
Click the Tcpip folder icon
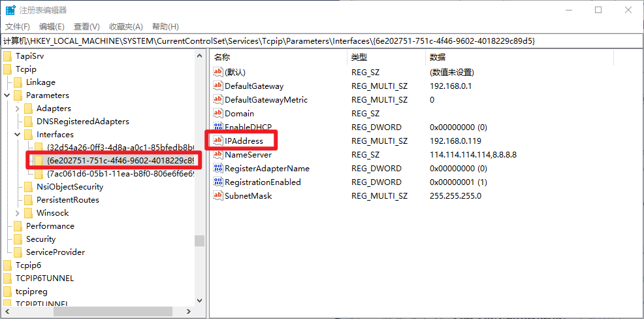point(7,69)
